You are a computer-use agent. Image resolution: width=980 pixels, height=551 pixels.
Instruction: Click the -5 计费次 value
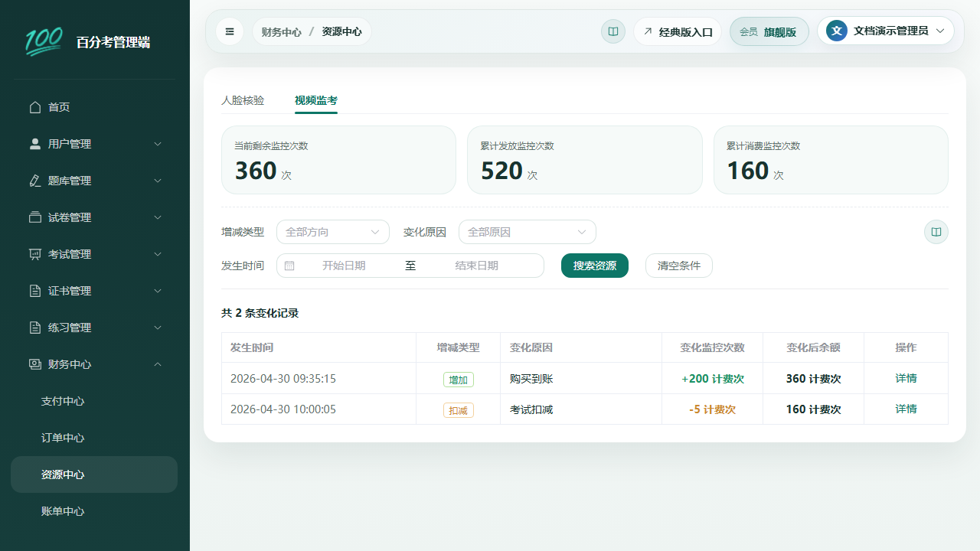(x=712, y=409)
